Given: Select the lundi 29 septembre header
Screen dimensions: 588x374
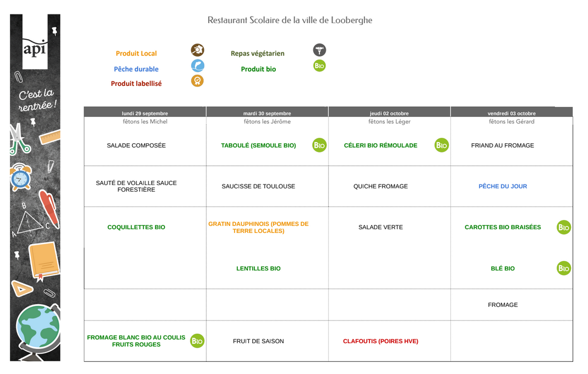Looking at the screenshot, I should click(145, 113).
